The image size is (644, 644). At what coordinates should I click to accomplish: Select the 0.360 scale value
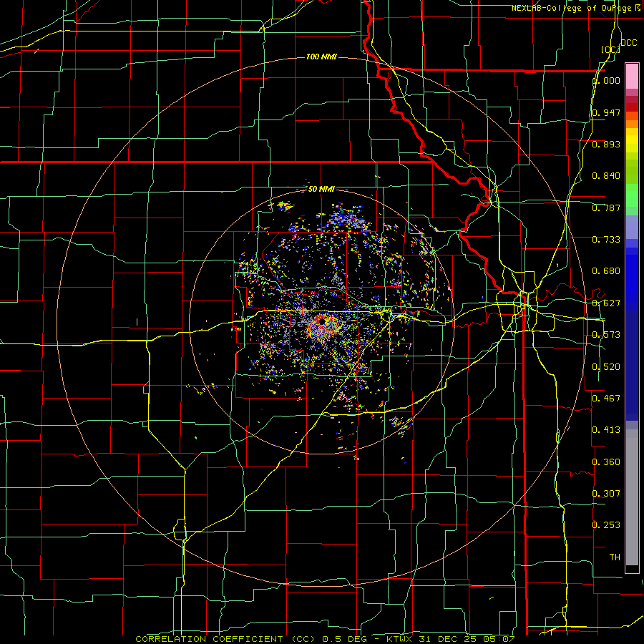(x=606, y=462)
